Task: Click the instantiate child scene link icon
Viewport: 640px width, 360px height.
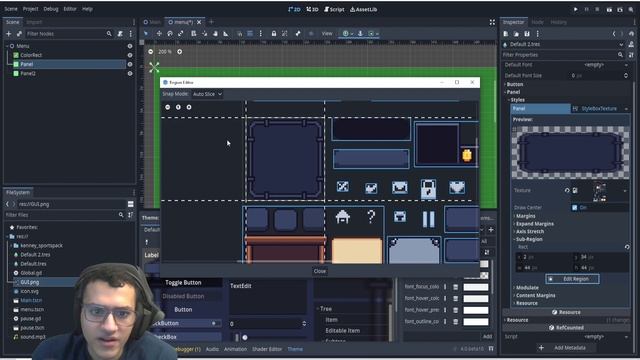Action: click(x=19, y=34)
